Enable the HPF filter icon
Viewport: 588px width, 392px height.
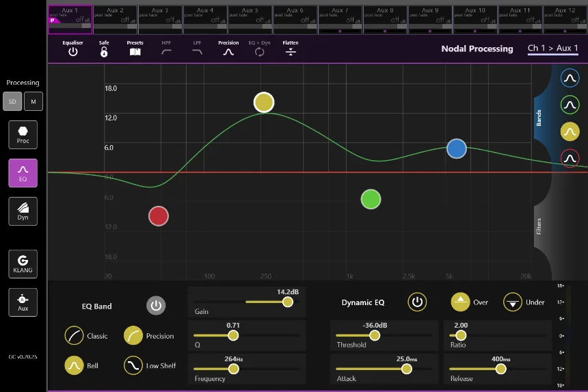(166, 52)
